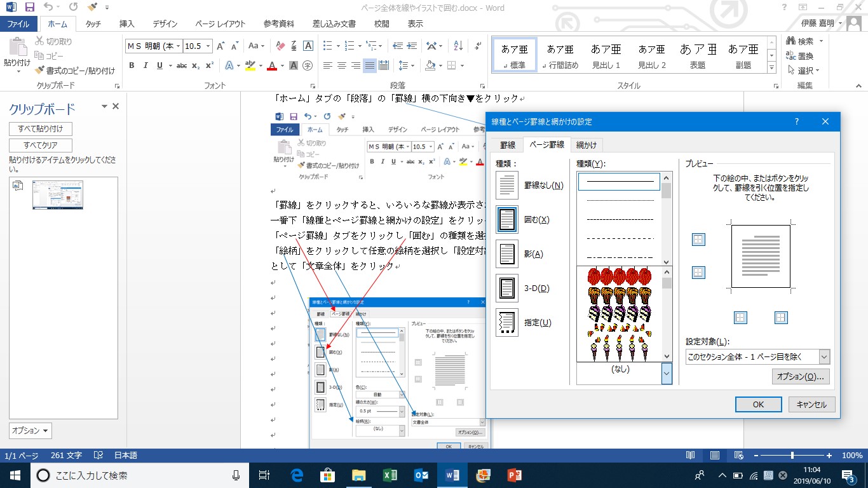
Task: Open the font size dropdown
Action: coord(207,46)
